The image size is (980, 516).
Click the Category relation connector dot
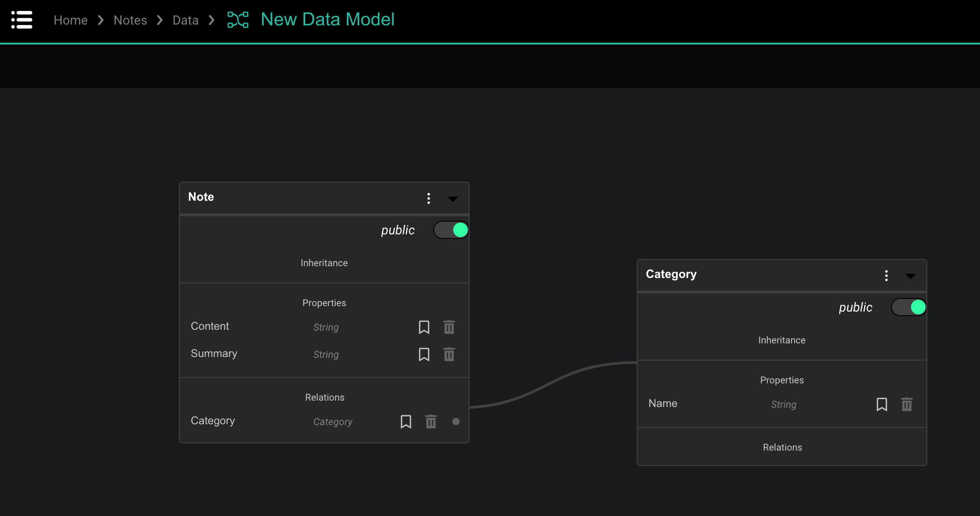(456, 422)
